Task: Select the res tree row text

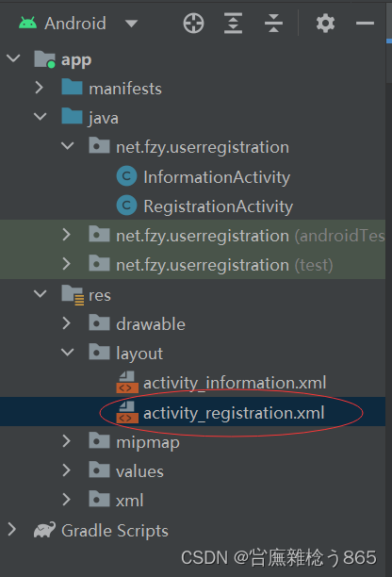Action: point(100,295)
